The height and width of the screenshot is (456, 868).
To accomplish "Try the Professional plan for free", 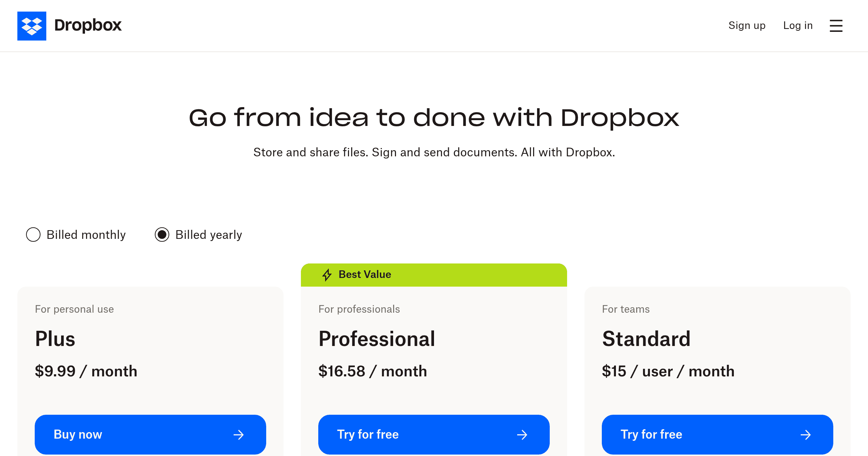I will click(434, 434).
